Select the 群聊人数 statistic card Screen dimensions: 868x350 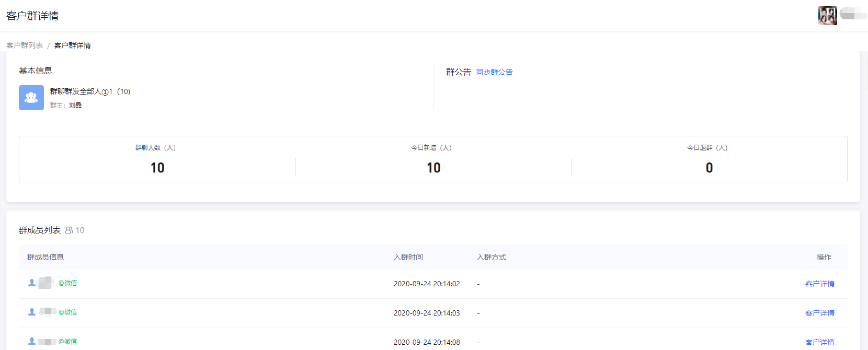(157, 159)
